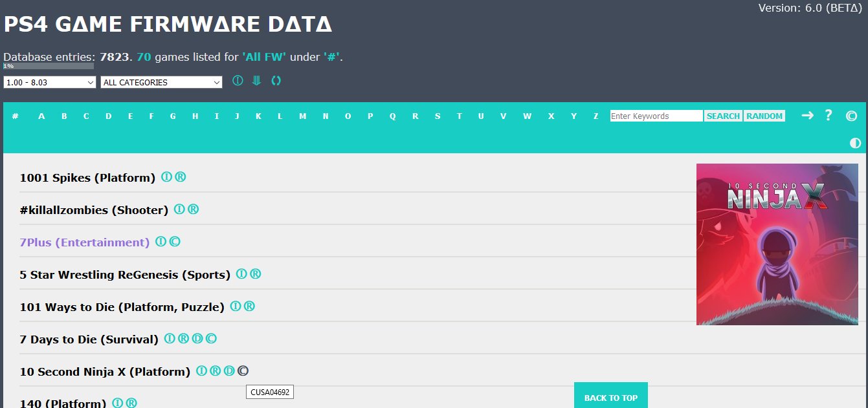Select letter C in alphabet bar
The height and width of the screenshot is (408, 868).
click(86, 116)
